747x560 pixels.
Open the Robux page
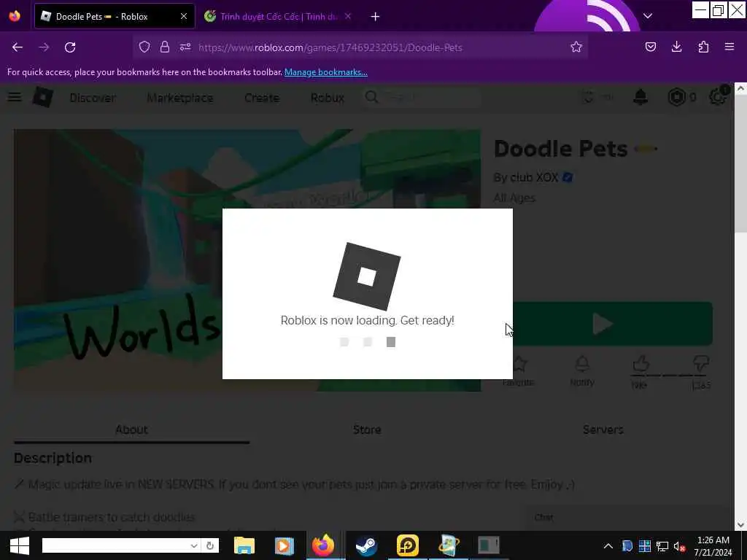(x=328, y=98)
